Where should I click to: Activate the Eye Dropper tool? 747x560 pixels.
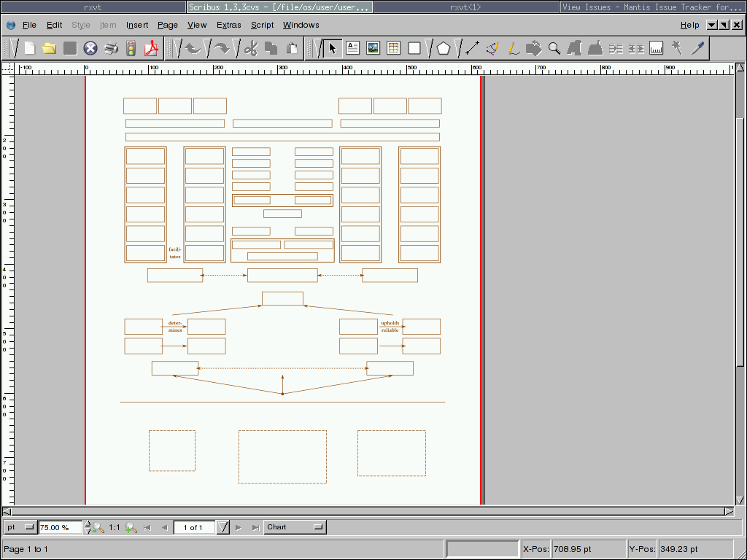coord(698,49)
